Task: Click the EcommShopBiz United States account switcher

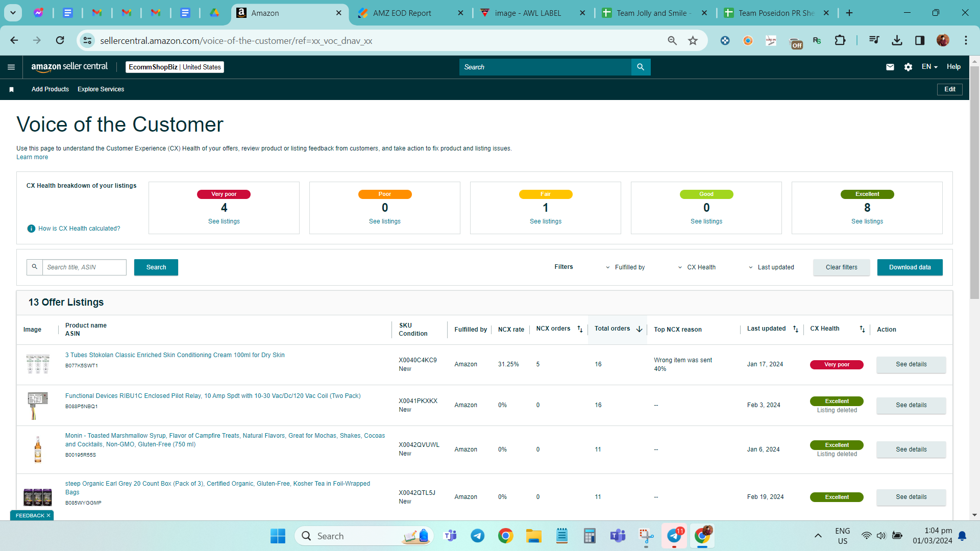Action: (x=175, y=67)
